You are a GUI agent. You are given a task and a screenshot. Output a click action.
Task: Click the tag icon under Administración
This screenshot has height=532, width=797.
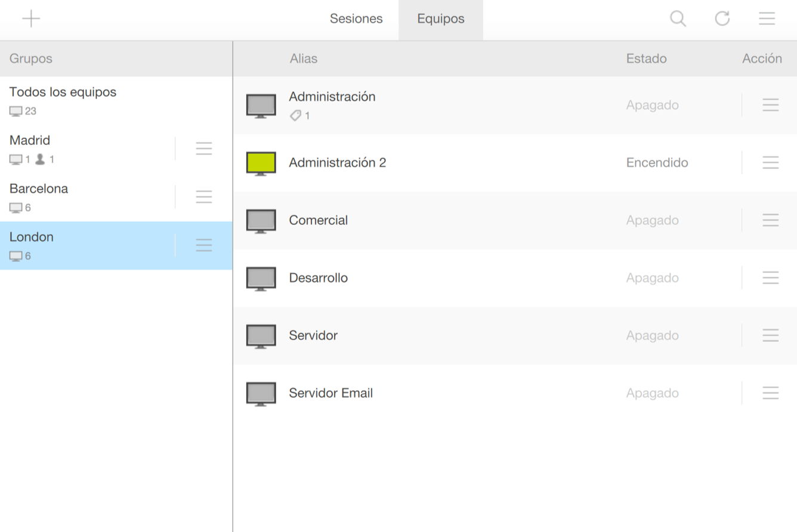coord(295,116)
